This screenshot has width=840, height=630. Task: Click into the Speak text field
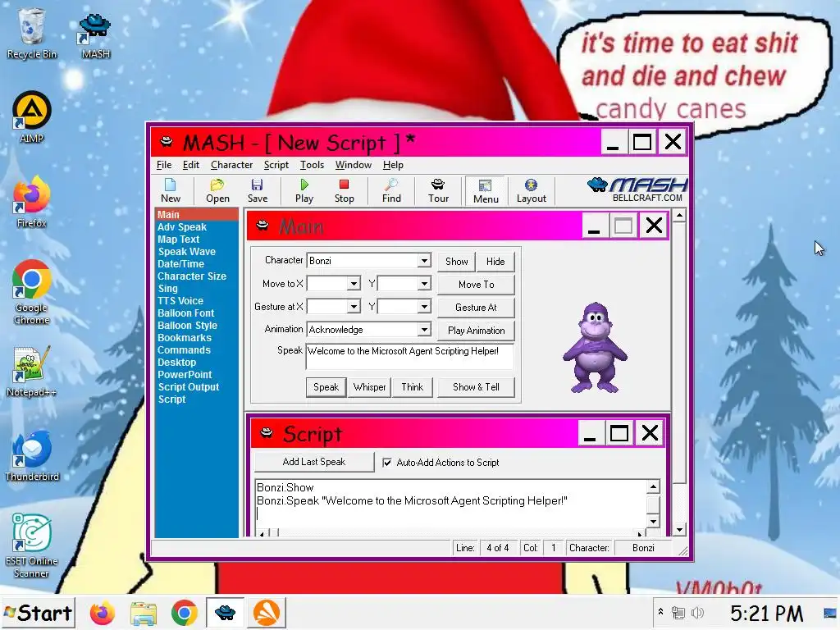click(x=410, y=356)
